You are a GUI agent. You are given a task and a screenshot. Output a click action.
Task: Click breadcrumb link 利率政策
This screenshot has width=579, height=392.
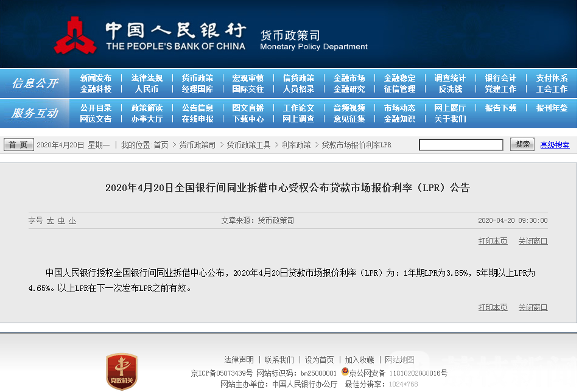(296, 145)
